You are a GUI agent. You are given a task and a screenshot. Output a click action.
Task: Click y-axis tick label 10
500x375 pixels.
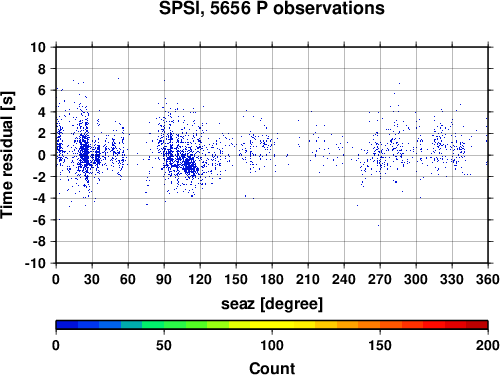(38, 47)
